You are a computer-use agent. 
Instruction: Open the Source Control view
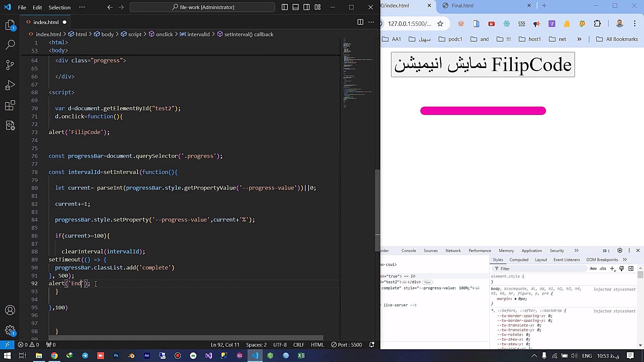click(x=10, y=65)
